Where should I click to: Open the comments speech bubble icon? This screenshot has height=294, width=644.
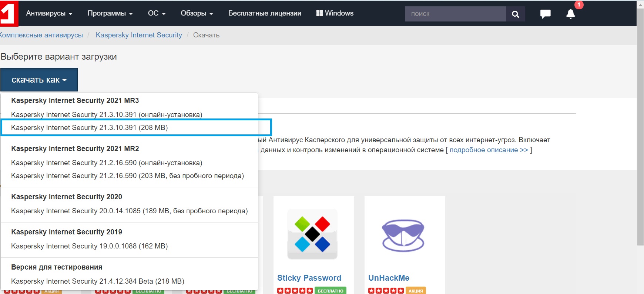[545, 14]
